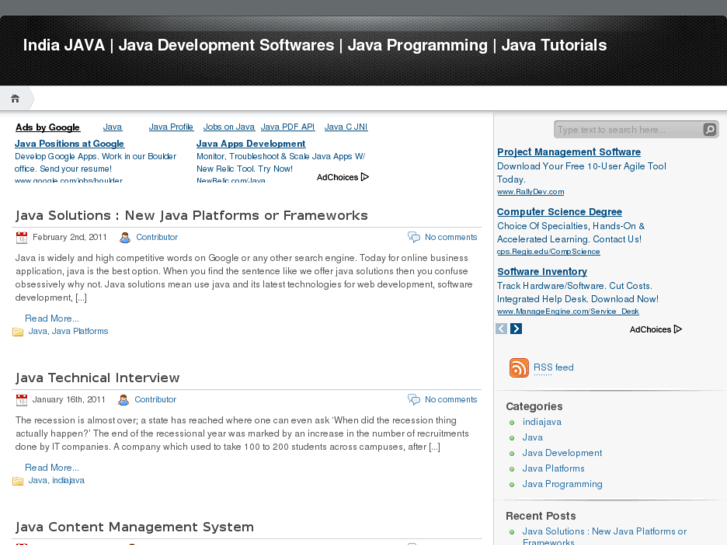Open Project Management Software ad link
The image size is (727, 545).
[569, 152]
